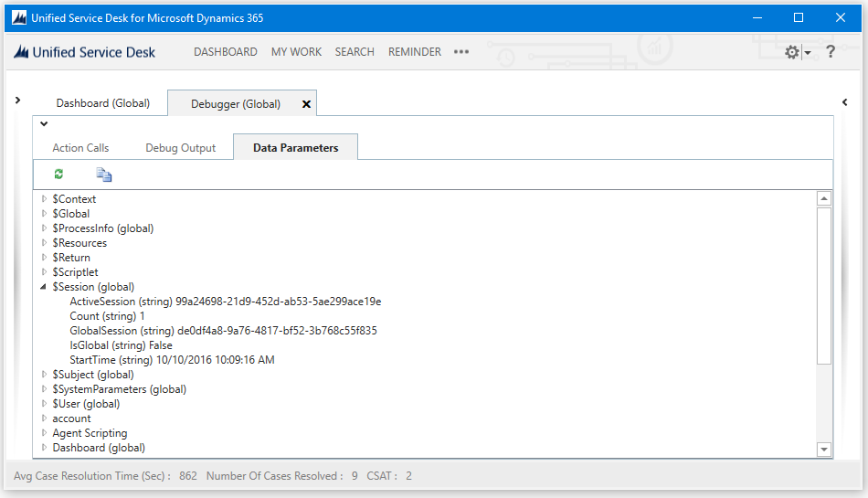
Task: Click the green refresh data parameters icon
Action: tap(58, 175)
